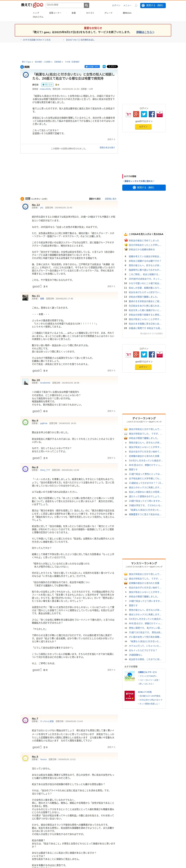Click the Hatena bookmark share icon
Image resolution: width=186 pixels, height=868 pixels.
104,67
